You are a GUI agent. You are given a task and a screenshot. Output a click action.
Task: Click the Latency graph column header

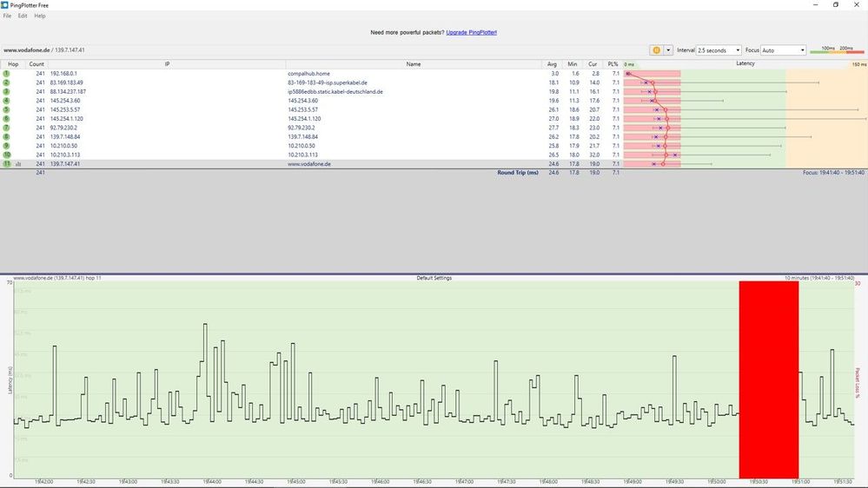tap(745, 63)
